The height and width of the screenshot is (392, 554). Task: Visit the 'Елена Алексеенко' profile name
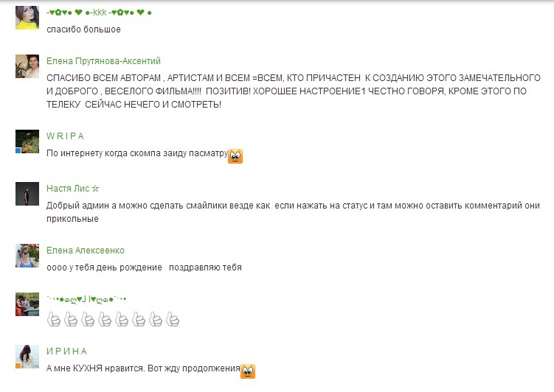(x=86, y=251)
